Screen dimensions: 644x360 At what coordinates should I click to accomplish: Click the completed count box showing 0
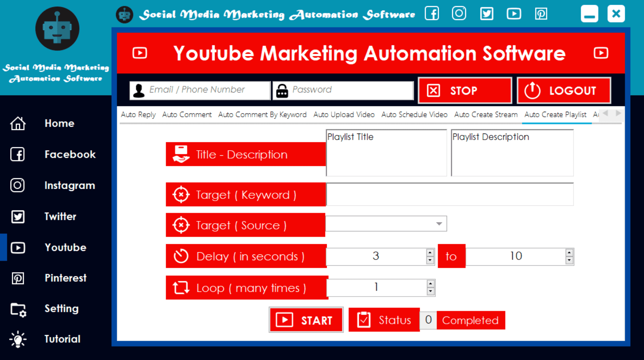(428, 320)
